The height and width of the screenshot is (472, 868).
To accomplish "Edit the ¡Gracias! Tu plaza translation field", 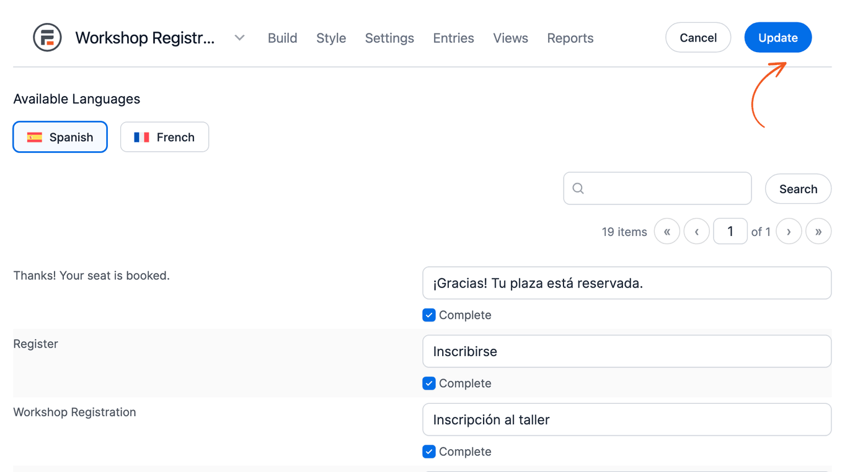I will click(x=627, y=283).
